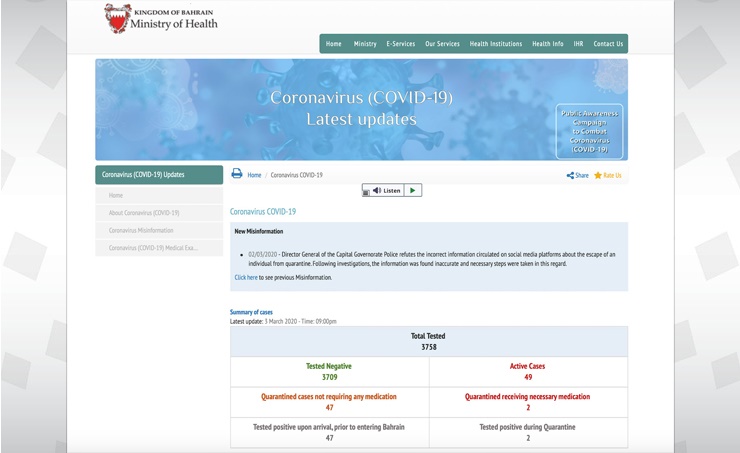Open the Ministry menu
740x453 pixels.
click(365, 44)
